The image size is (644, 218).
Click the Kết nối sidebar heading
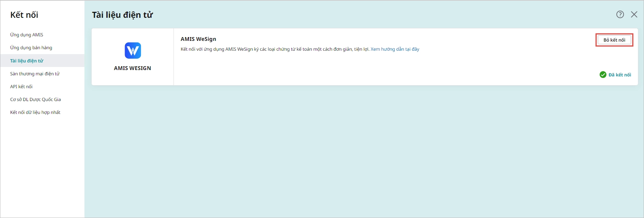click(24, 15)
